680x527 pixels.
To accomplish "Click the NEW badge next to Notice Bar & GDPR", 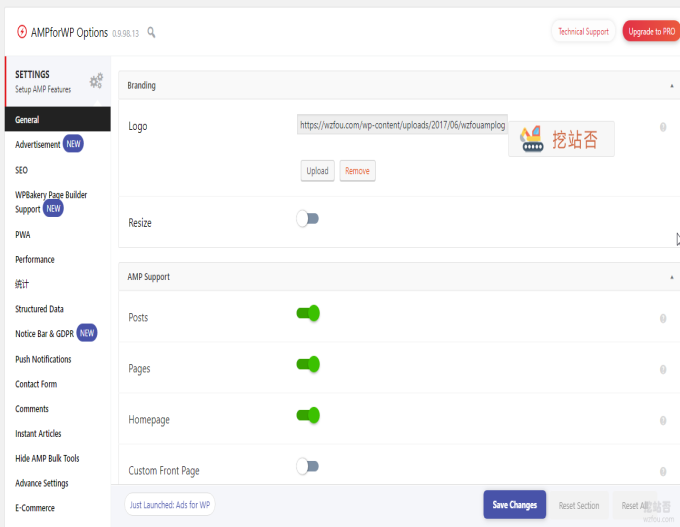I will [87, 333].
